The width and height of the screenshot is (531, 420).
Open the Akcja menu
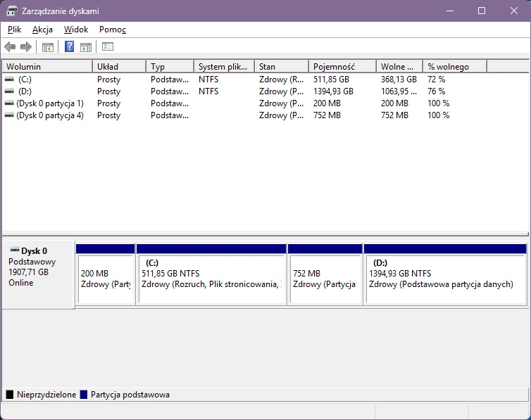(x=42, y=30)
